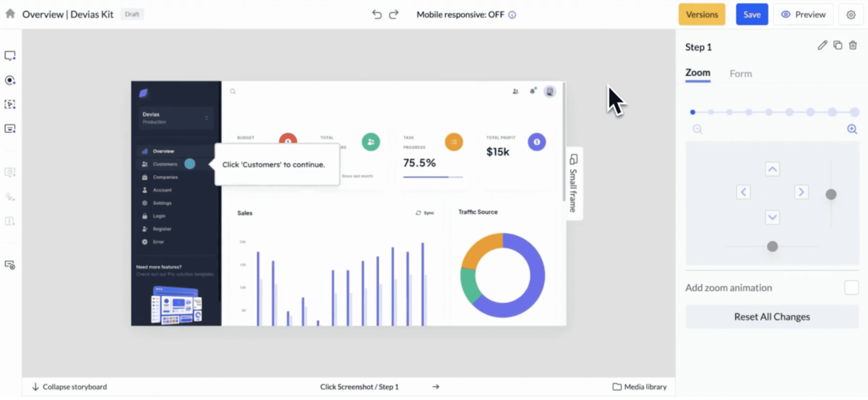Image resolution: width=868 pixels, height=400 pixels.
Task: Click the redo arrow icon
Action: [x=393, y=14]
